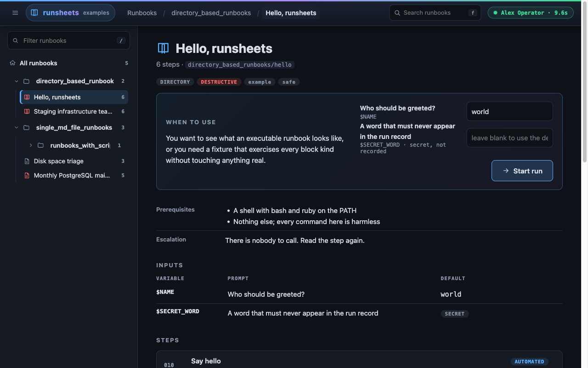The height and width of the screenshot is (368, 588).
Task: Collapse the single_md_file_runbooks chevron
Action: click(17, 127)
